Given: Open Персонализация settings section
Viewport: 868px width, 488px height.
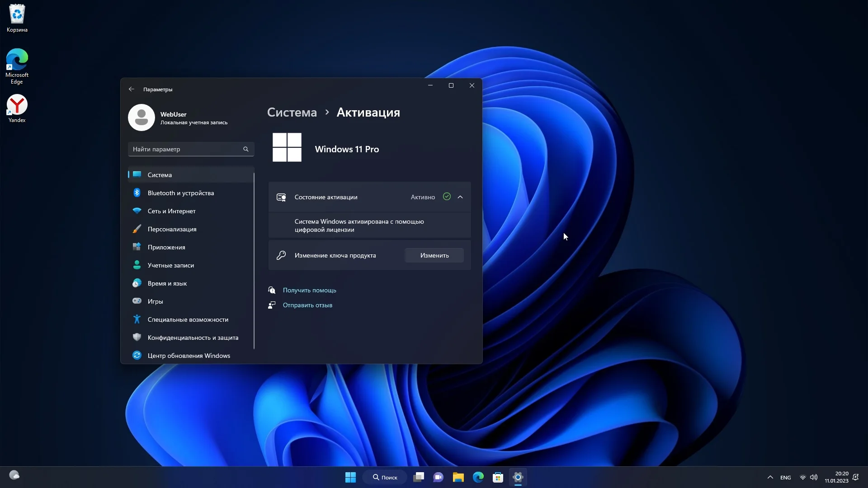Looking at the screenshot, I should (172, 229).
